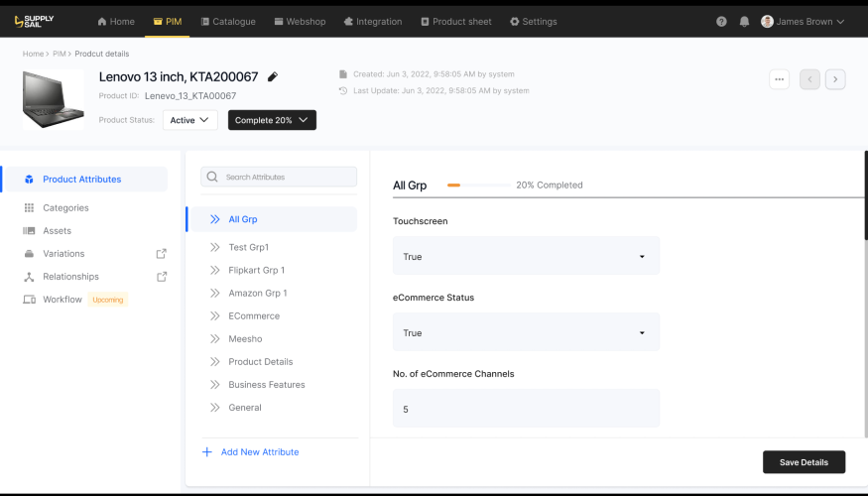Screen dimensions: 868x496
Task: Click the Upcoming badge next to Workflow
Action: pos(108,300)
